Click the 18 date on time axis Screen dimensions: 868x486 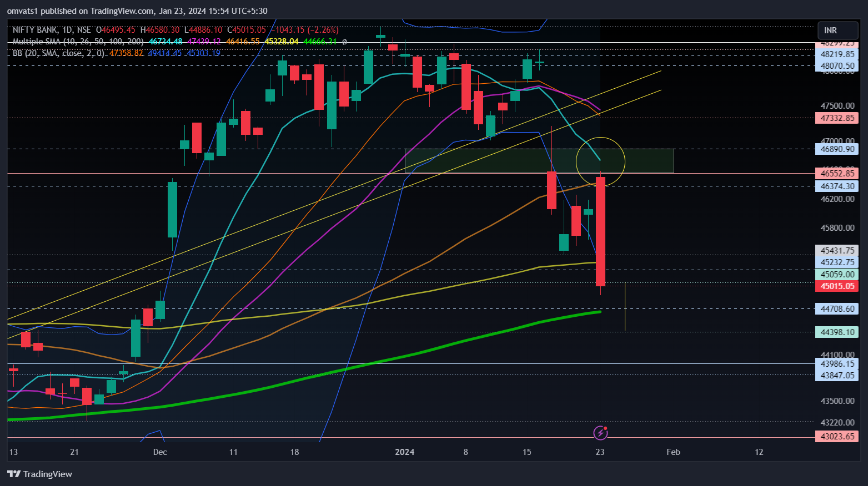coord(294,452)
